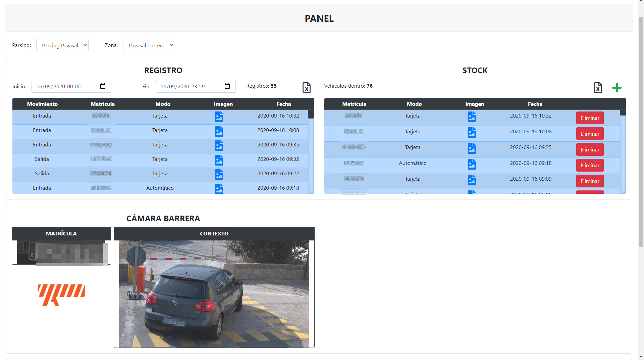This screenshot has height=360, width=644.
Task: Expand the Parking dropdown
Action: pyautogui.click(x=62, y=45)
